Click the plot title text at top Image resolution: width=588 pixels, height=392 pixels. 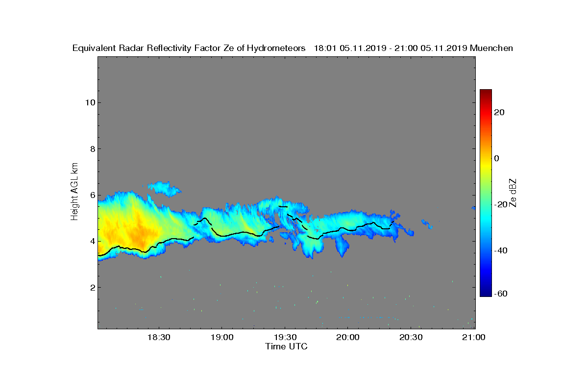293,48
